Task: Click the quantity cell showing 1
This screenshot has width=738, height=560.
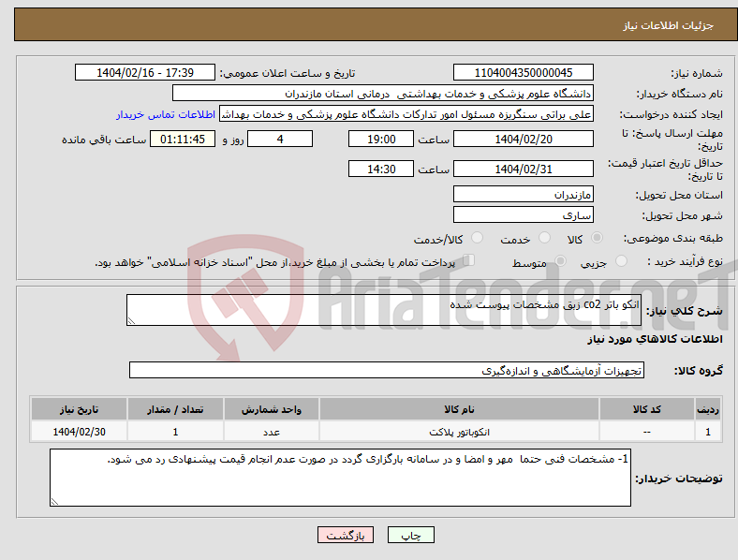Action: pyautogui.click(x=175, y=432)
